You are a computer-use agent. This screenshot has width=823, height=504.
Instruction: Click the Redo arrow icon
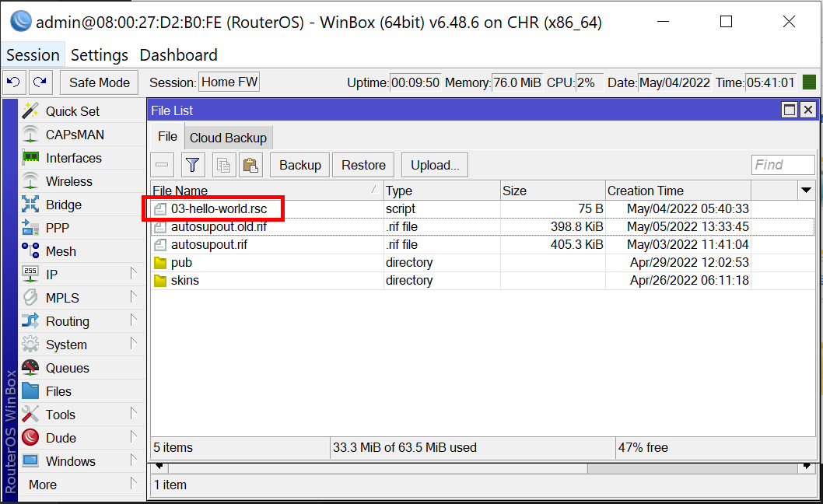(40, 82)
